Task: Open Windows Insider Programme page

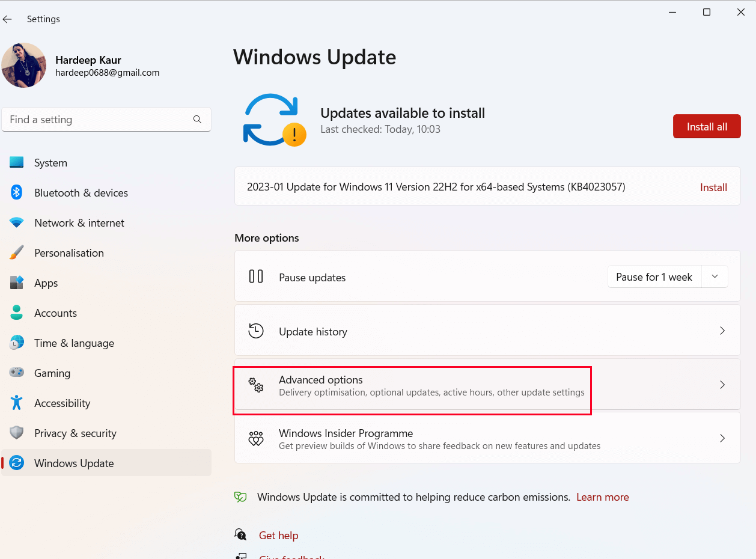Action: pos(487,438)
